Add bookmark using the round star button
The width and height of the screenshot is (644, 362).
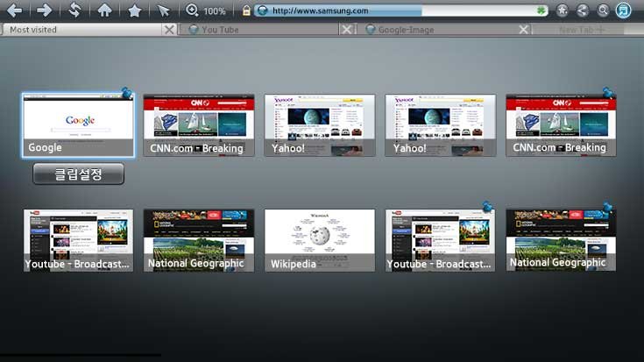(x=562, y=11)
